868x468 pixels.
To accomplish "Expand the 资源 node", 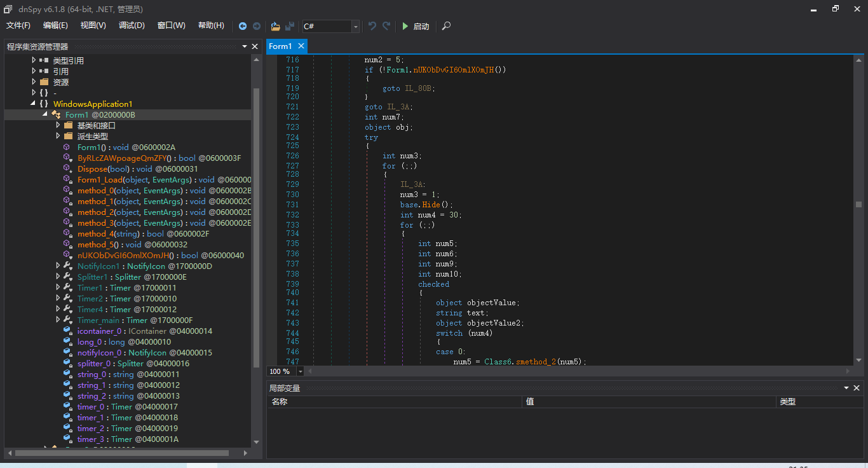I will pyautogui.click(x=34, y=82).
